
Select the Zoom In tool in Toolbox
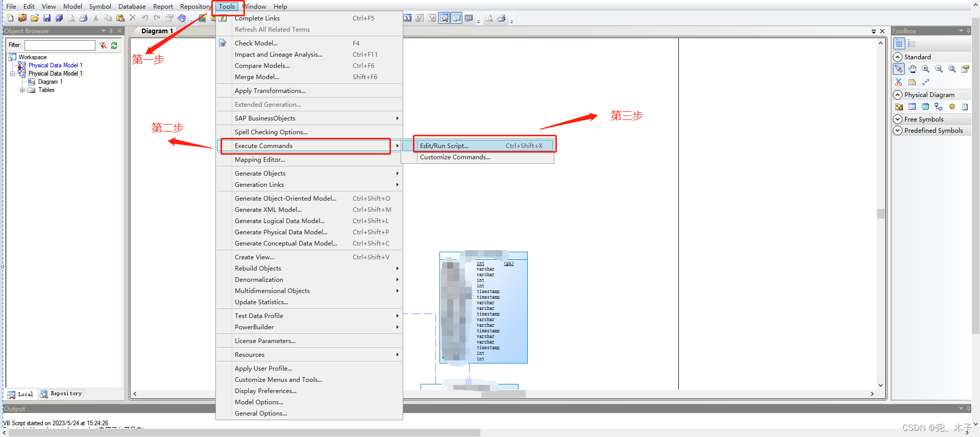[x=925, y=69]
